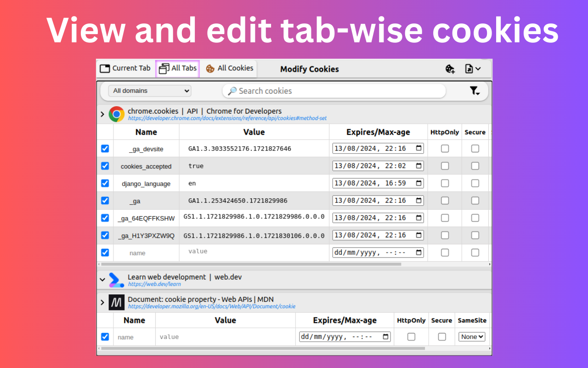Open the developer.chrome.com cookies API link
This screenshot has height=368, width=588.
click(227, 118)
